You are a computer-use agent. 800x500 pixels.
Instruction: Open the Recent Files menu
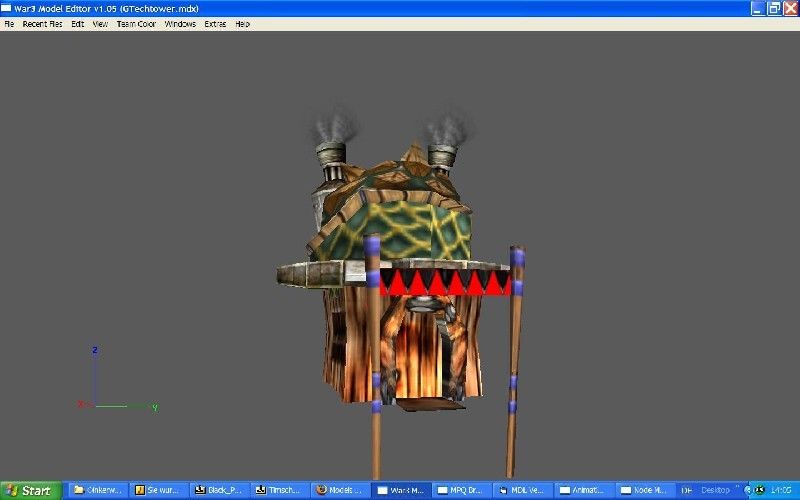[42, 24]
